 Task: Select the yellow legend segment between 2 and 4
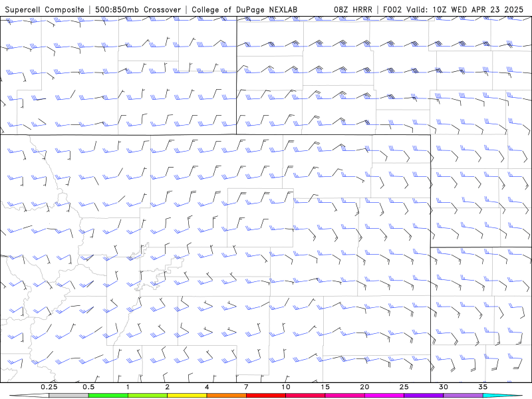click(187, 396)
